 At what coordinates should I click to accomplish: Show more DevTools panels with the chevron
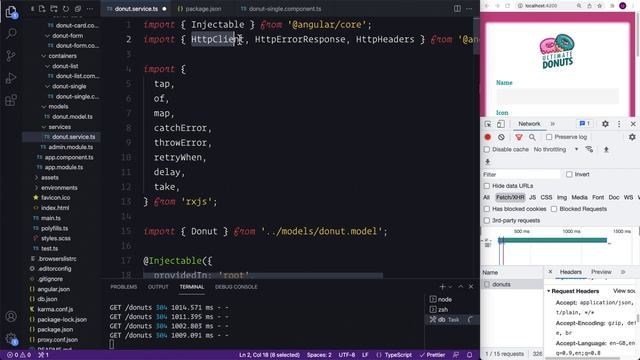point(553,124)
